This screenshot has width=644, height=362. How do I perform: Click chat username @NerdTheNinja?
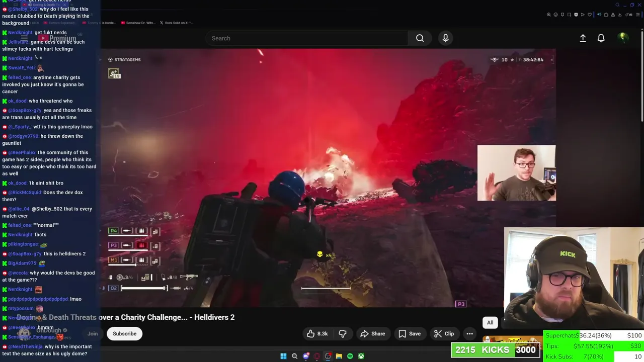click(x=25, y=346)
